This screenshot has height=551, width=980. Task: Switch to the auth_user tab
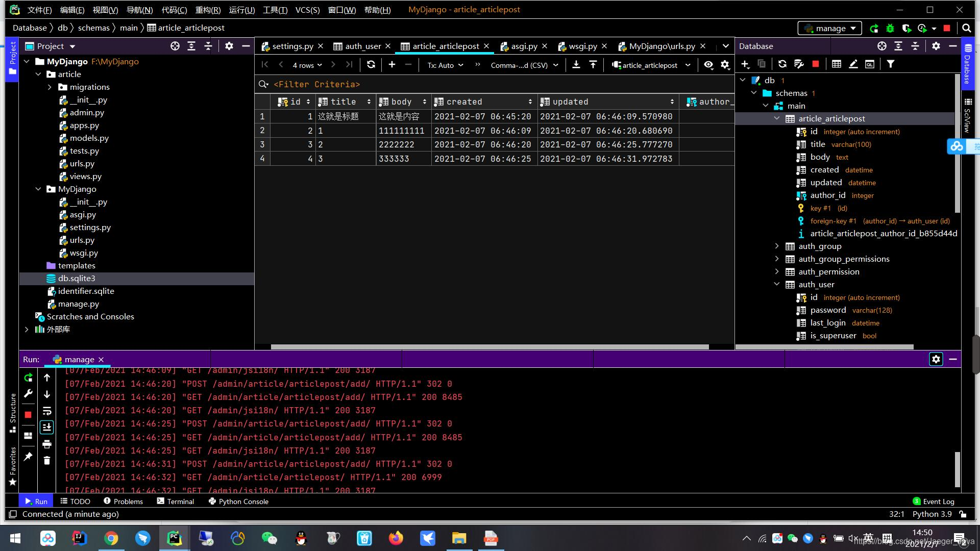(x=362, y=46)
